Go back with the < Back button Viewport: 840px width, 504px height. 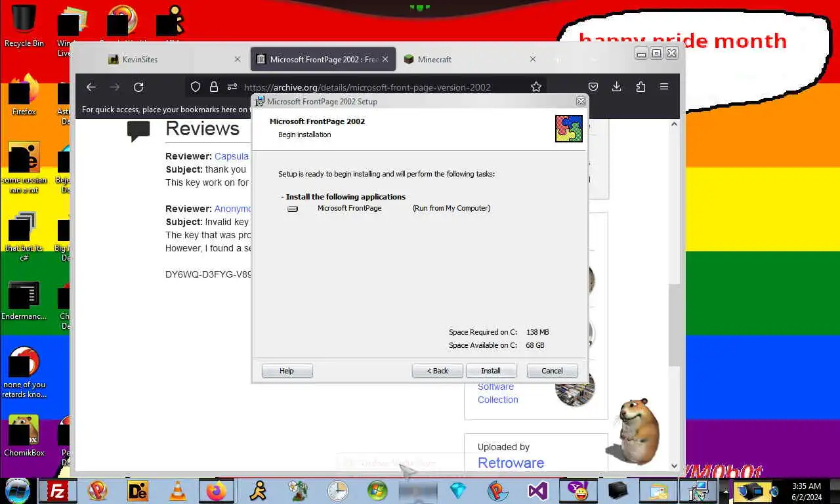437,371
